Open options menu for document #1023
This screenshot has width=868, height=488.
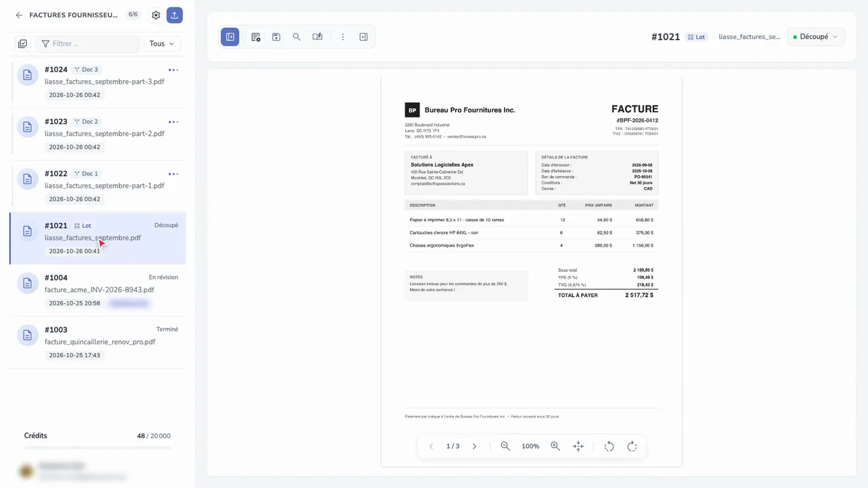174,122
